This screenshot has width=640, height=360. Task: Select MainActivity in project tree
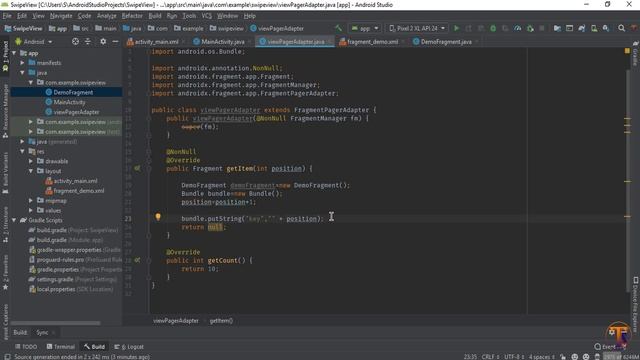point(69,102)
